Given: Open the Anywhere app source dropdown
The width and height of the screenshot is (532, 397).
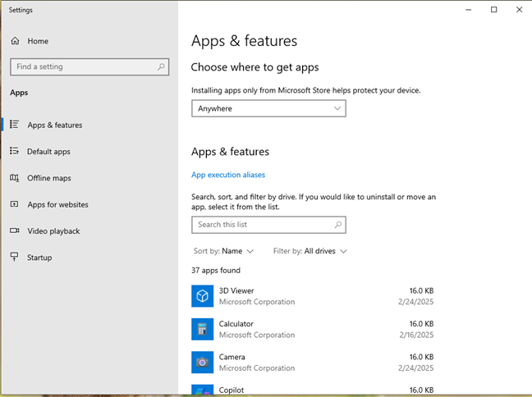Looking at the screenshot, I should (x=268, y=108).
